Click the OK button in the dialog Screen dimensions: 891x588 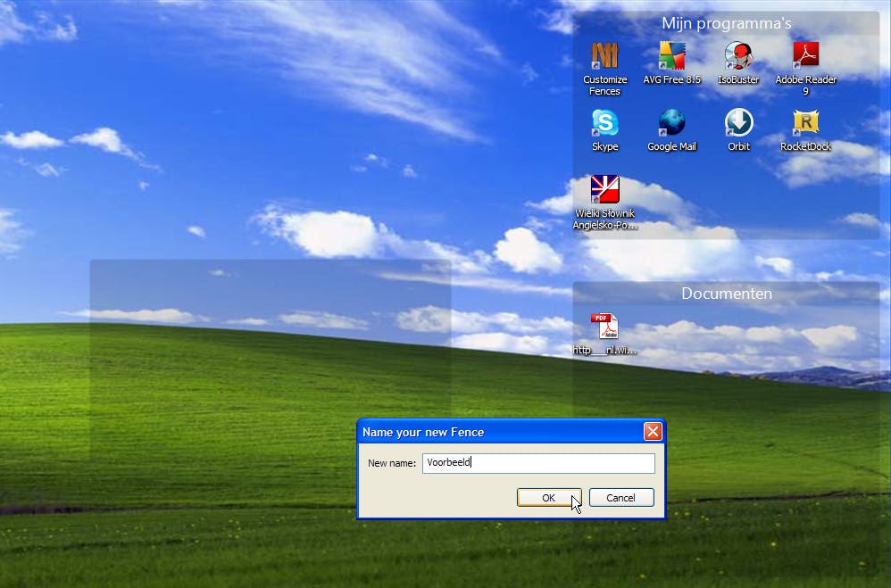pos(549,498)
